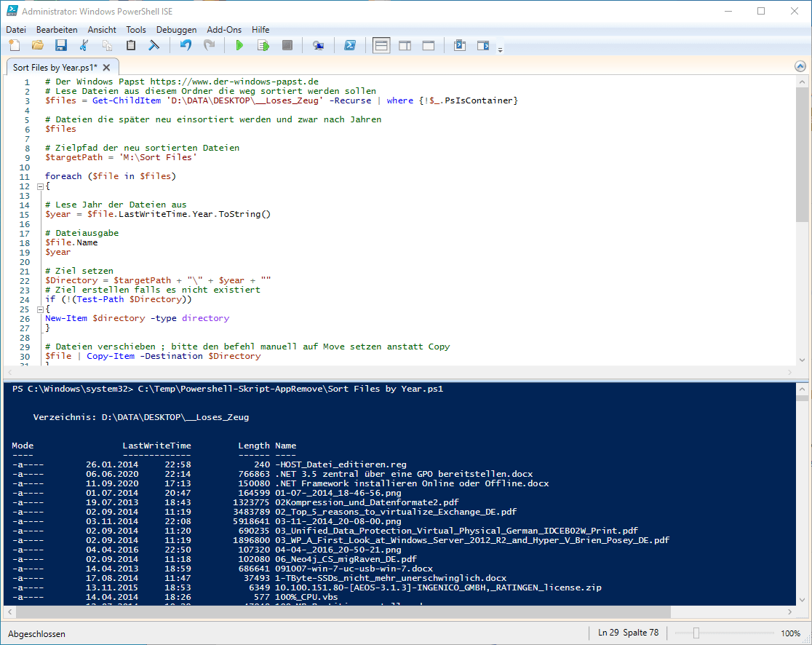The height and width of the screenshot is (645, 812).
Task: Click the Undo arrow icon
Action: [186, 46]
